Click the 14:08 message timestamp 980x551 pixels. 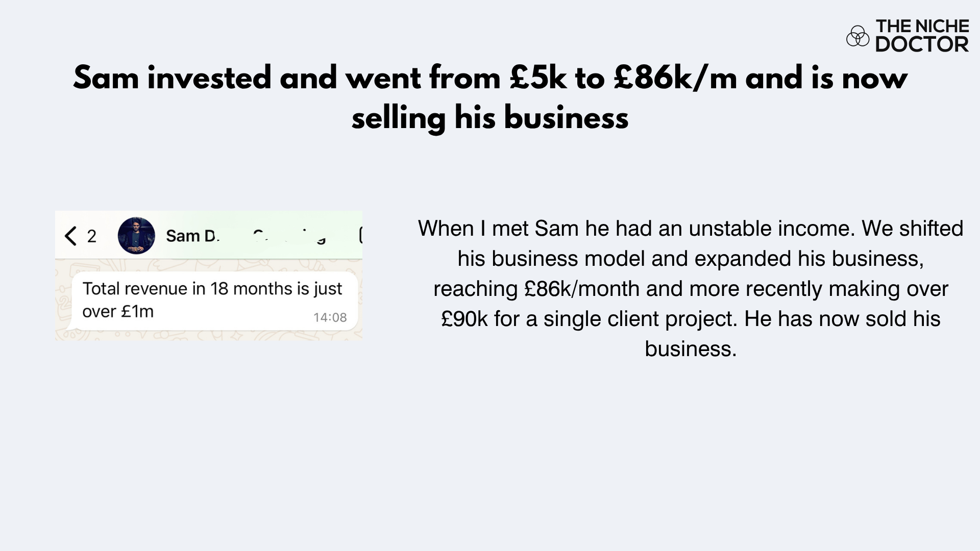pyautogui.click(x=330, y=318)
